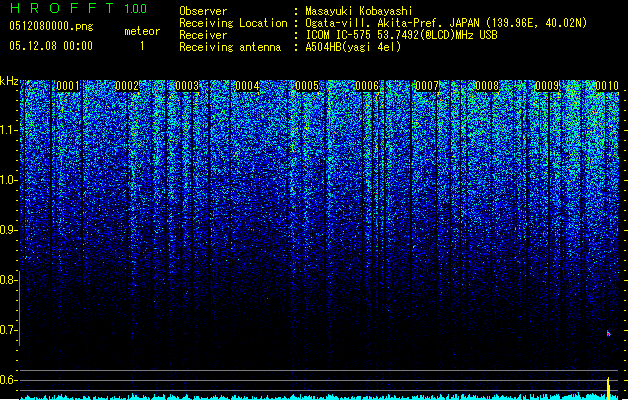Click time marker 0010

click(607, 86)
